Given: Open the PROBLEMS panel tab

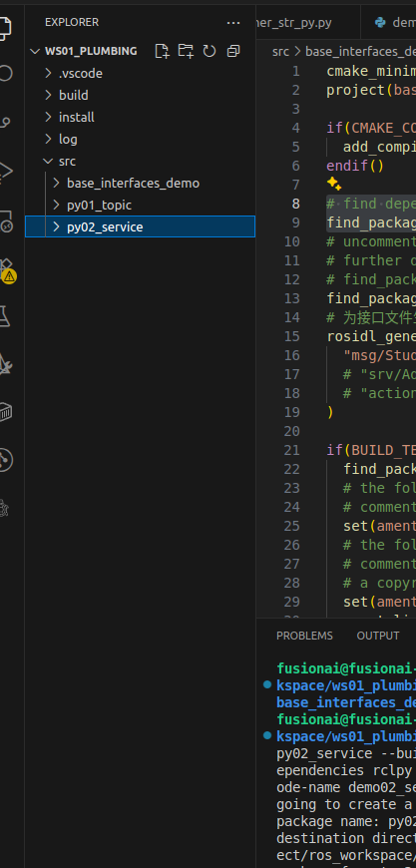Looking at the screenshot, I should 304,636.
